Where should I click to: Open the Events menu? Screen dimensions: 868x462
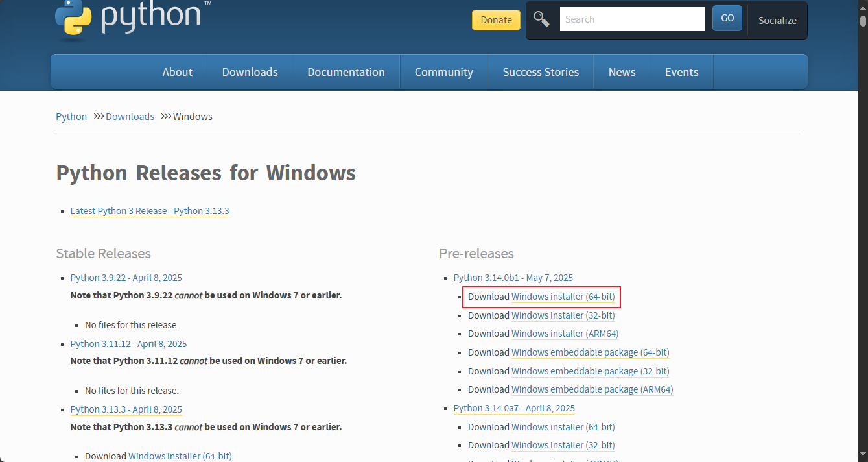tap(681, 72)
